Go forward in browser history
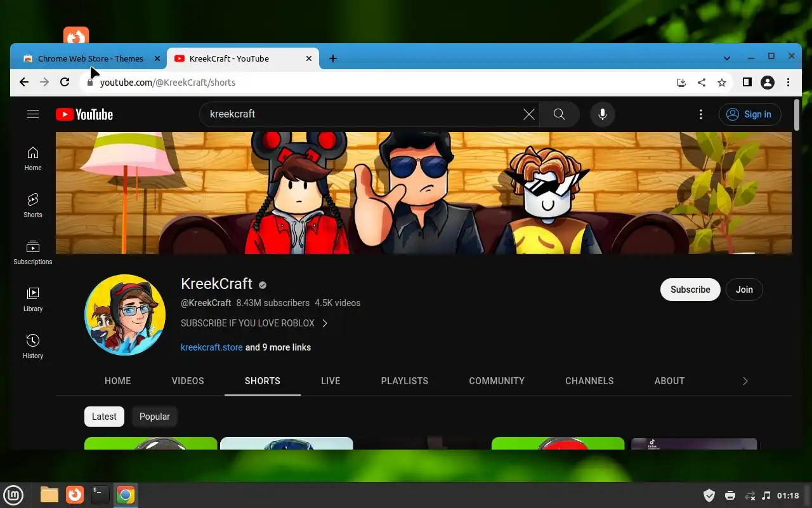The image size is (812, 508). tap(44, 82)
